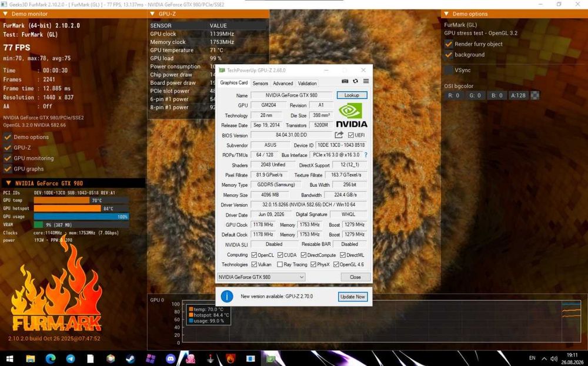Show hidden system tray icons
This screenshot has width=588, height=366.
[x=544, y=359]
